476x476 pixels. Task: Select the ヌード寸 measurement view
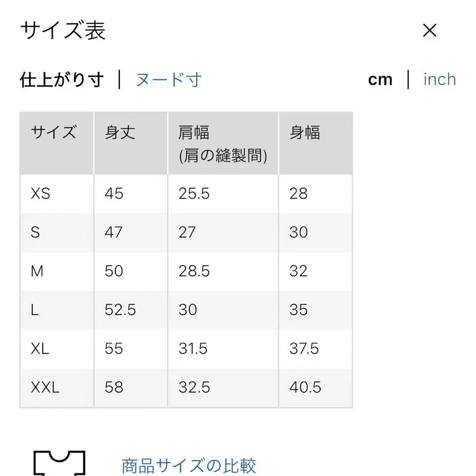[168, 79]
